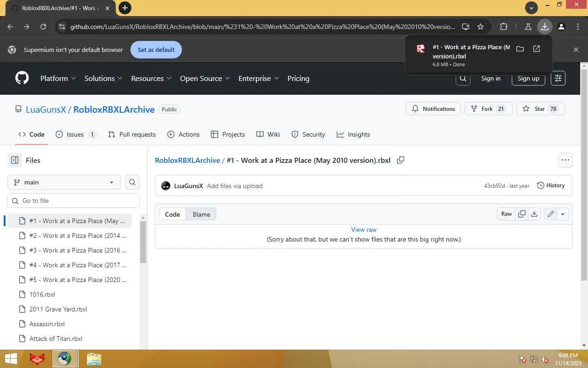588x368 pixels.
Task: Reload the page
Action: [x=43, y=27]
